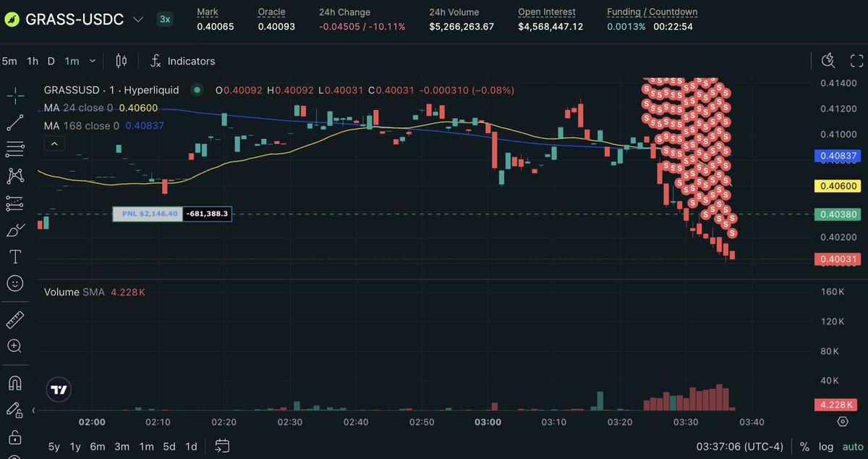Select the crosshair cursor tool
Image resolution: width=868 pixels, height=459 pixels.
tap(15, 95)
